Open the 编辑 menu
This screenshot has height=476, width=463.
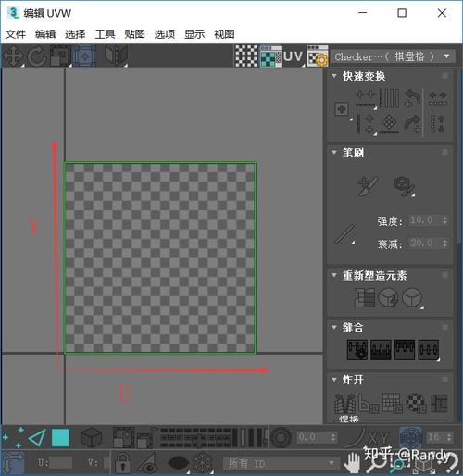(x=45, y=34)
